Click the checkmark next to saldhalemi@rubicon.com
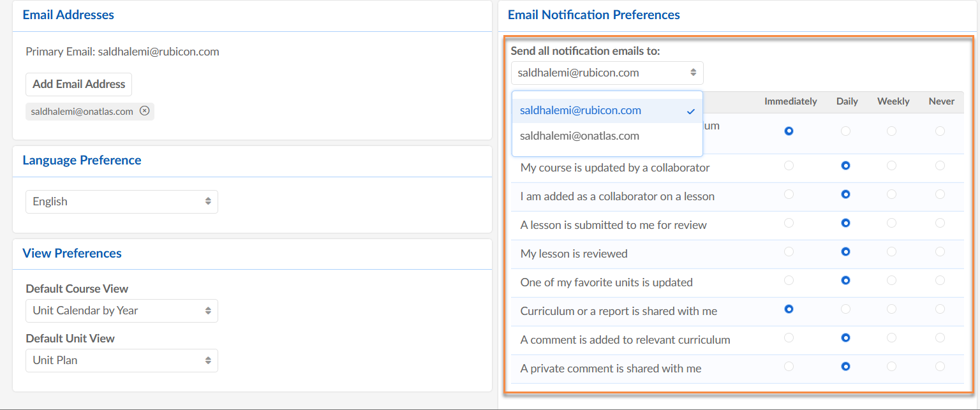The height and width of the screenshot is (410, 980). pyautogui.click(x=690, y=111)
